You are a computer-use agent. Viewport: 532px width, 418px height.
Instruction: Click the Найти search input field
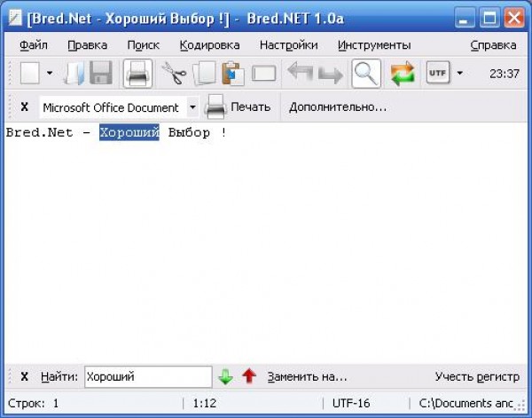(x=148, y=376)
